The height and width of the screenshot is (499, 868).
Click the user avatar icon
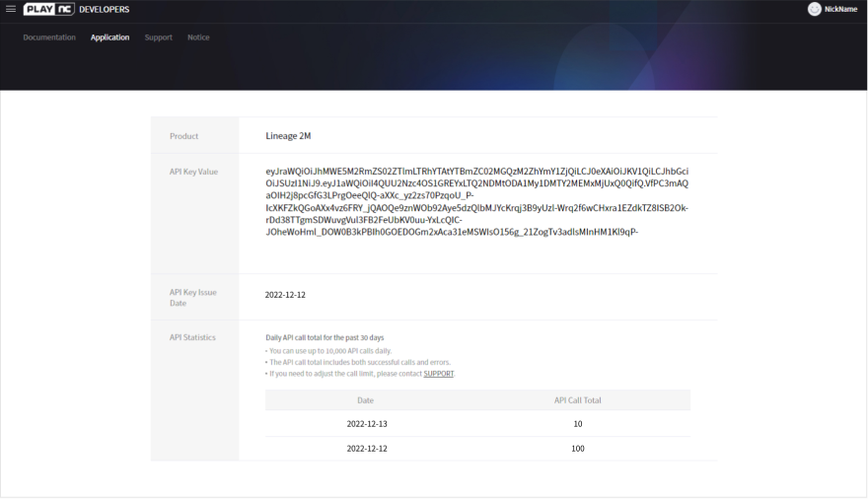(814, 9)
